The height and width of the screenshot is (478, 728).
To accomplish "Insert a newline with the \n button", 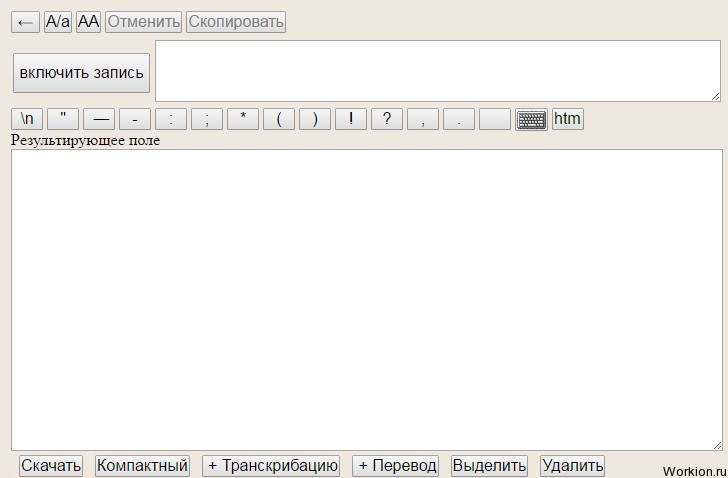I will tap(27, 119).
